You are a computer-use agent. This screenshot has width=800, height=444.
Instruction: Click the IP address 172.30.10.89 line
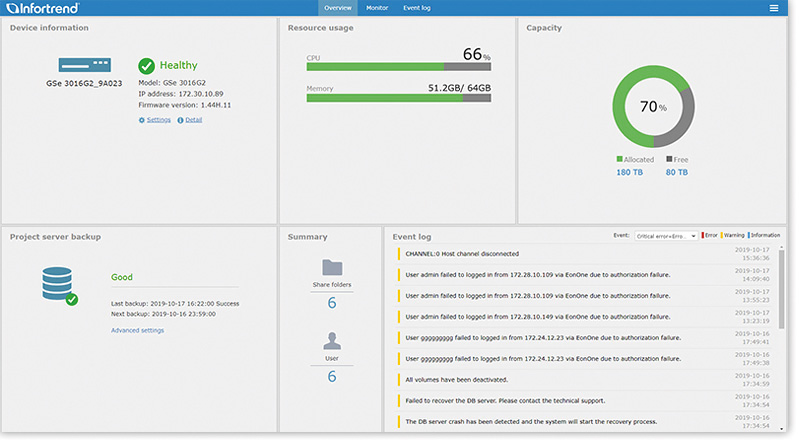[181, 94]
